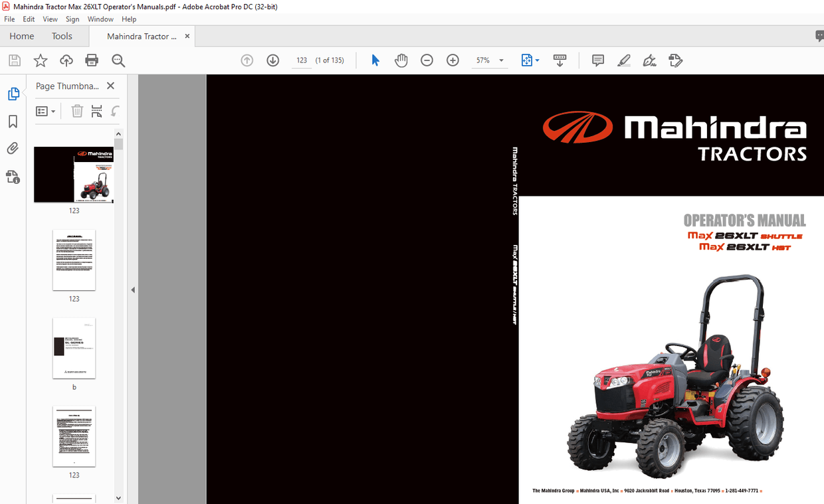Open the page display options dropdown
The width and height of the screenshot is (824, 504).
click(530, 60)
